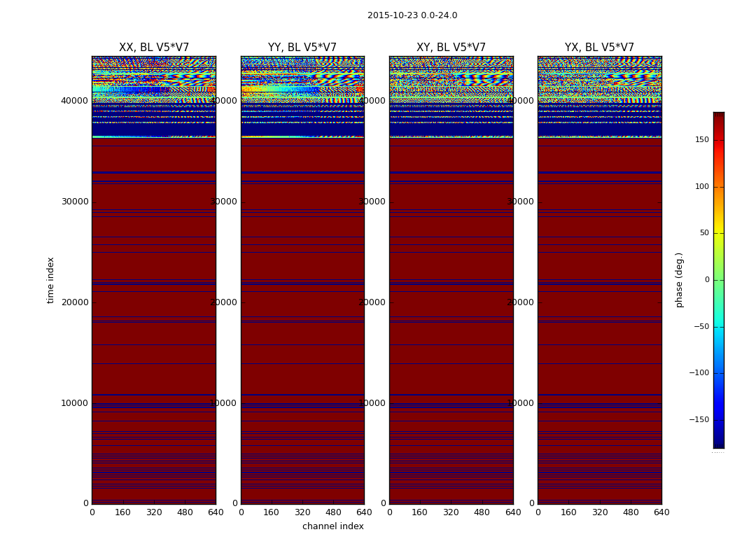The image size is (735, 560).
Task: Select the 480 x-tick under YY panel
Action: point(333,512)
